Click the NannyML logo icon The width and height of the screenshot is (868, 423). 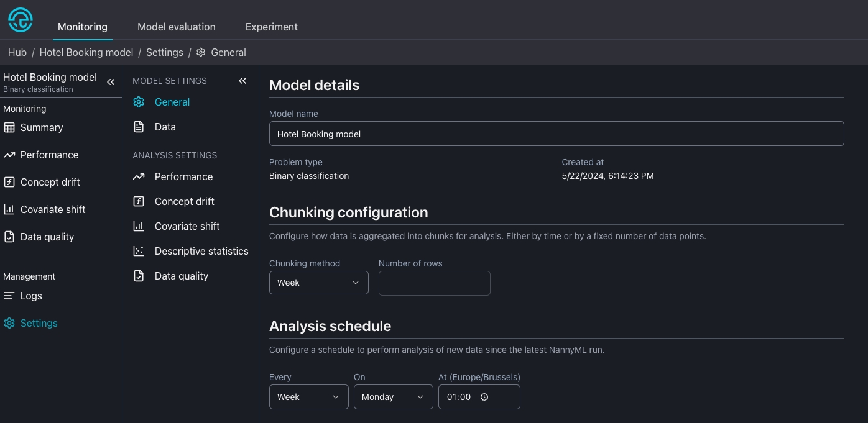[20, 20]
